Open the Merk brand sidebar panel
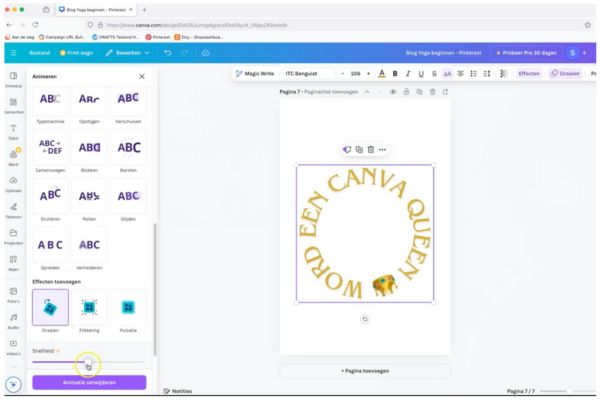The image size is (600, 400). point(13,158)
